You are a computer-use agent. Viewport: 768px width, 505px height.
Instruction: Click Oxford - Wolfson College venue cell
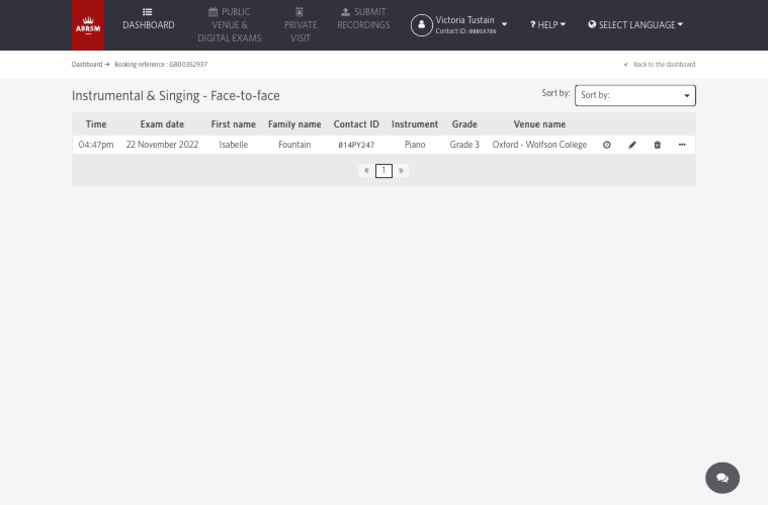[539, 144]
